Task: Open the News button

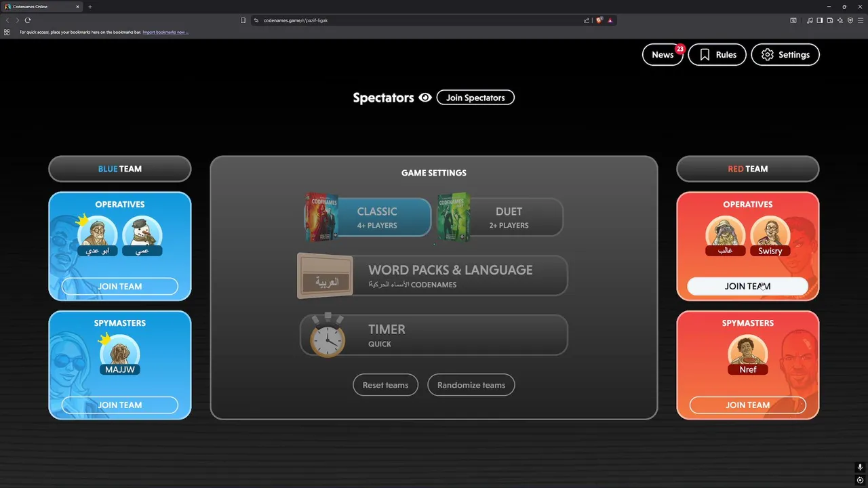Action: pyautogui.click(x=663, y=55)
